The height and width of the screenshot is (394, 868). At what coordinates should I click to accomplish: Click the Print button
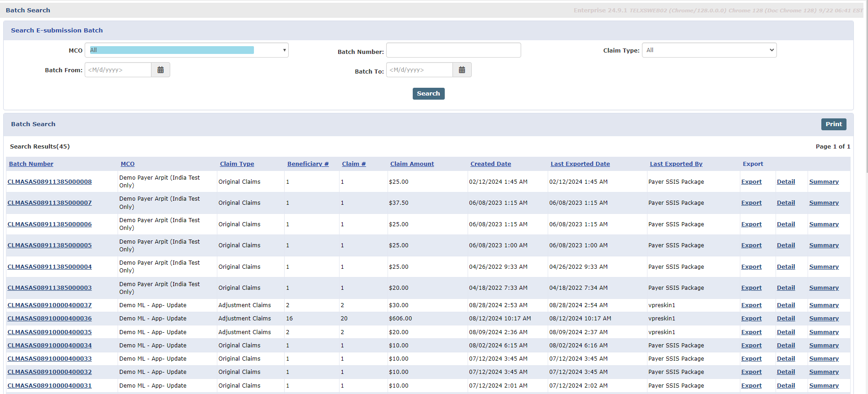pos(833,124)
